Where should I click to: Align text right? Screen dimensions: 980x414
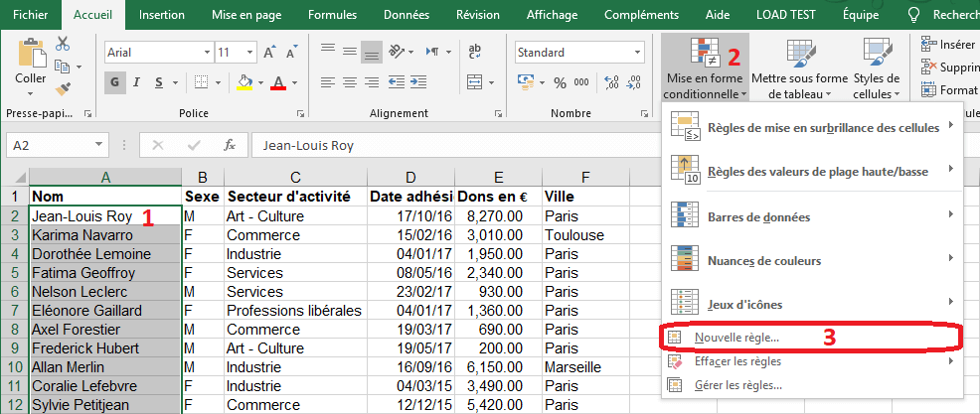tap(372, 82)
